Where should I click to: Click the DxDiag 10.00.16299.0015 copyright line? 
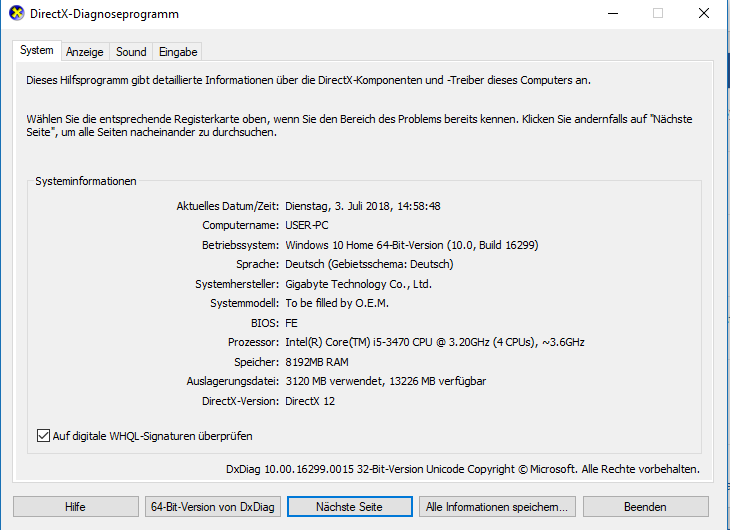pos(463,469)
